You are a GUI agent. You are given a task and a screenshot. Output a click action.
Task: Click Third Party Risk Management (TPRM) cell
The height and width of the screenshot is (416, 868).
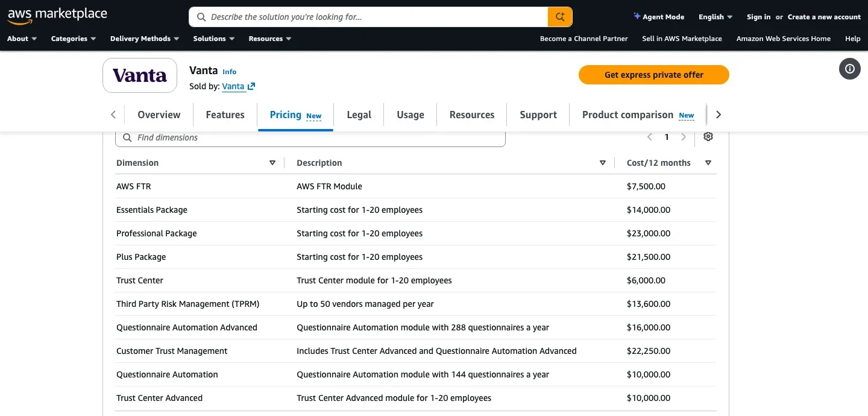click(x=187, y=304)
